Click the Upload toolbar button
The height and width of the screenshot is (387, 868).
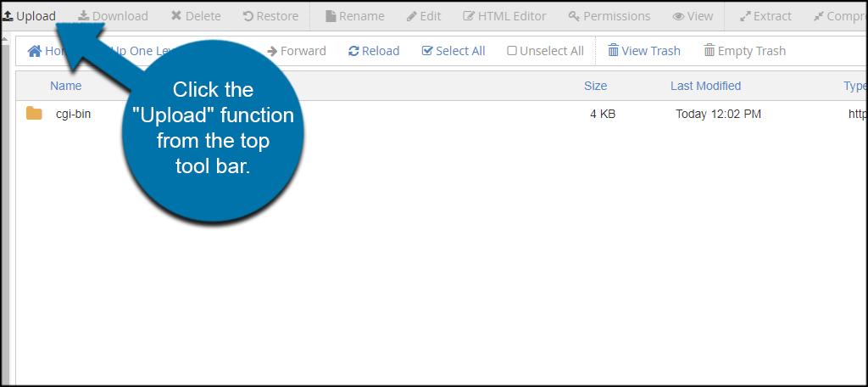(x=30, y=17)
